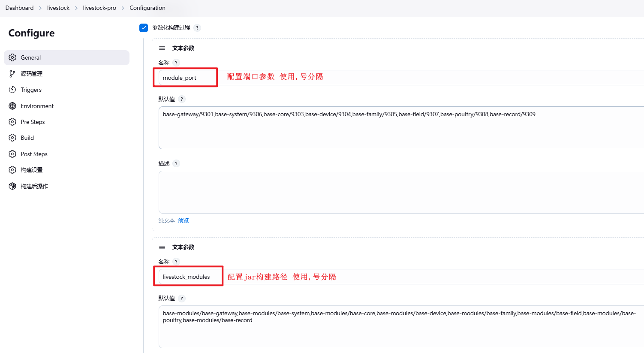
Task: Go to Triggers section
Action: [x=66, y=90]
